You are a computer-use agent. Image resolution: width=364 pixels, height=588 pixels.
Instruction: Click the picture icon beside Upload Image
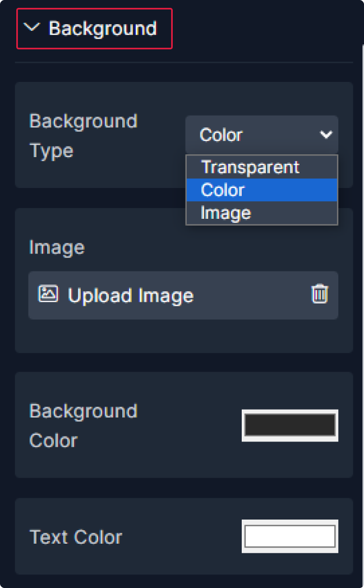(48, 295)
